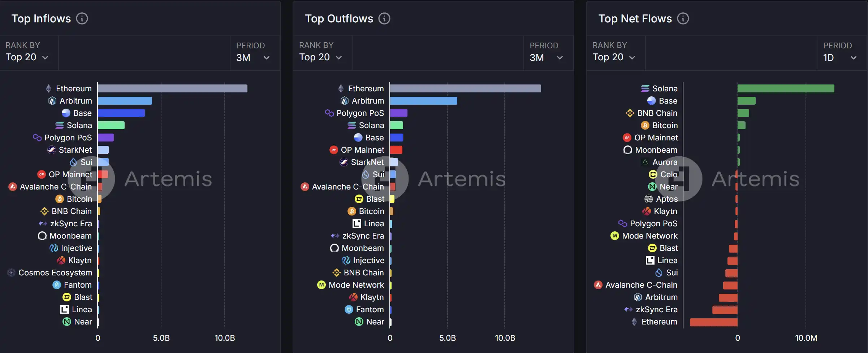868x353 pixels.
Task: Click the Solana logo in Top Net Flows
Action: point(645,88)
